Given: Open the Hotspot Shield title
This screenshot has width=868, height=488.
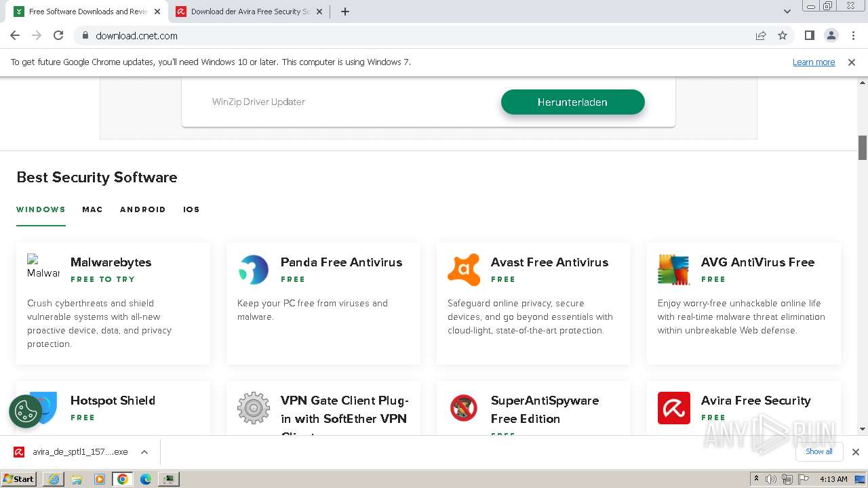Looking at the screenshot, I should click(x=113, y=401).
